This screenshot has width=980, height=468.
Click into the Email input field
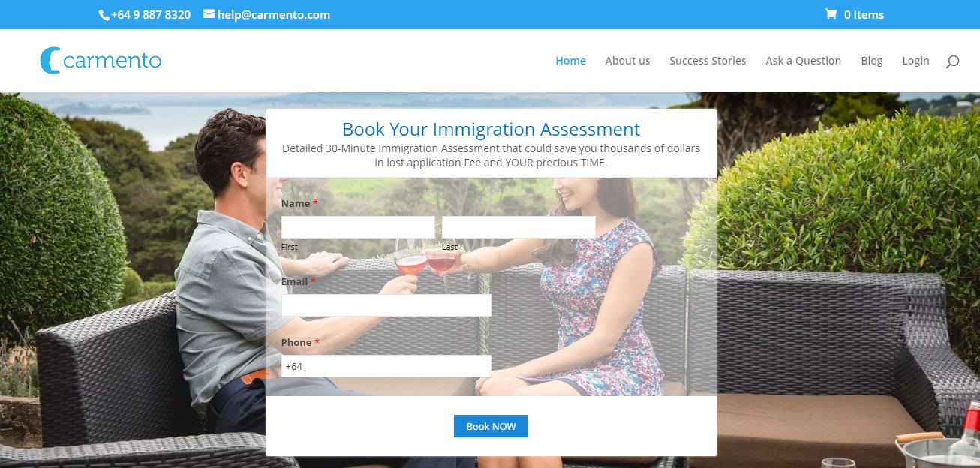click(386, 305)
